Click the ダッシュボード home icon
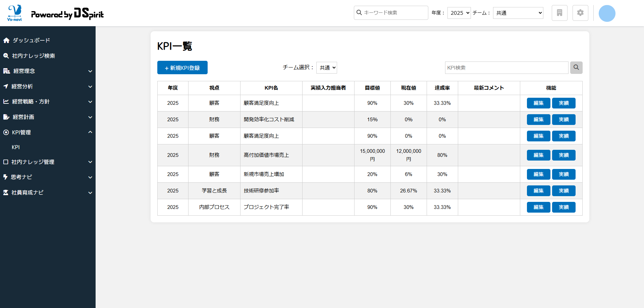This screenshot has width=644, height=308. 6,40
